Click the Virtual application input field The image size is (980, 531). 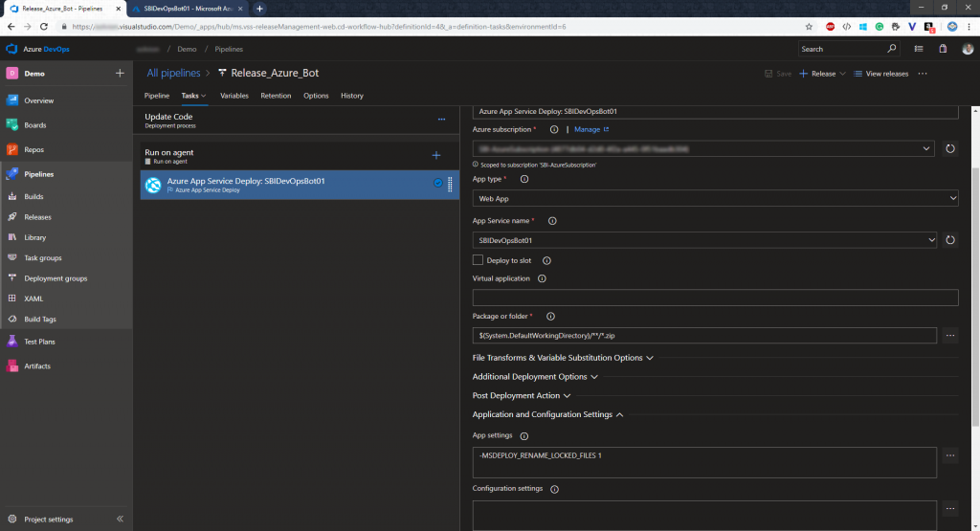coord(715,298)
